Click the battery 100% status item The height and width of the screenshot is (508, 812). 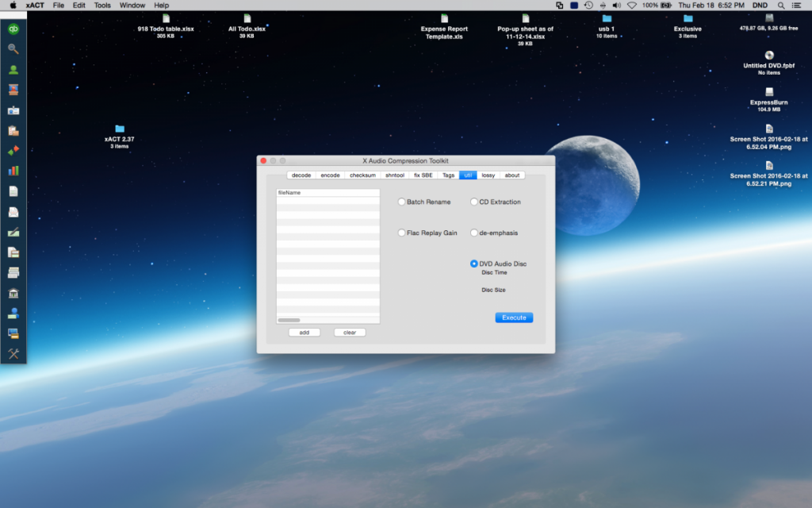pos(657,6)
